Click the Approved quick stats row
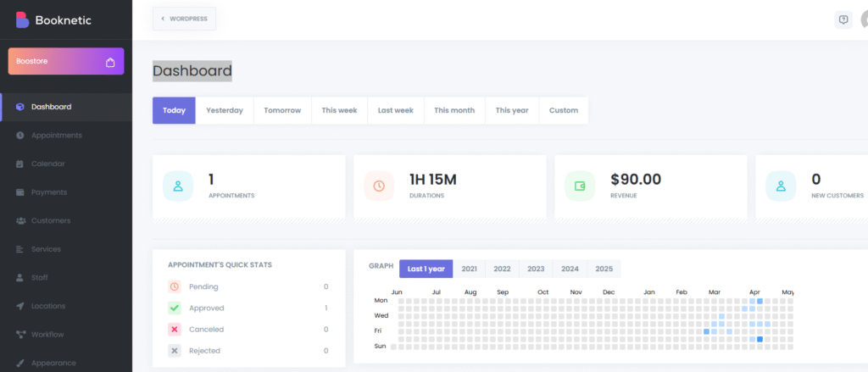This screenshot has width=868, height=372. 248,308
